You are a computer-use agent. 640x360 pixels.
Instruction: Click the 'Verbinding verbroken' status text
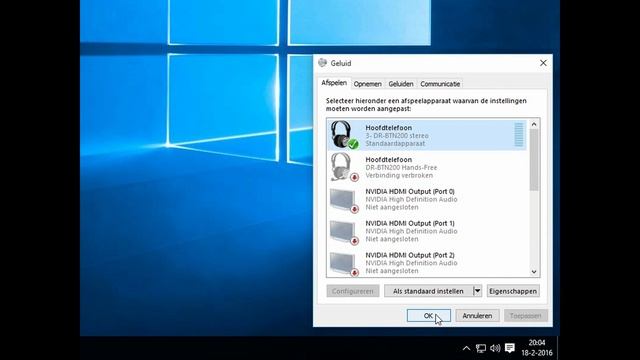tap(399, 176)
